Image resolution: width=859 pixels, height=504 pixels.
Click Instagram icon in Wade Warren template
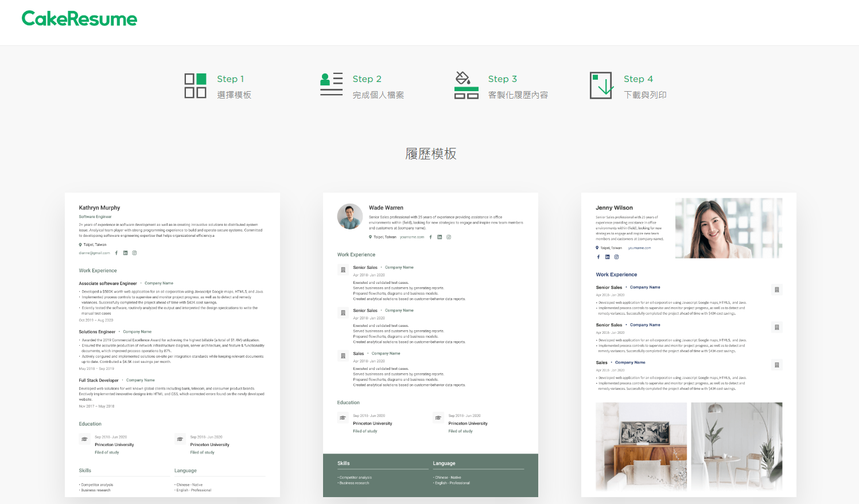pyautogui.click(x=449, y=237)
